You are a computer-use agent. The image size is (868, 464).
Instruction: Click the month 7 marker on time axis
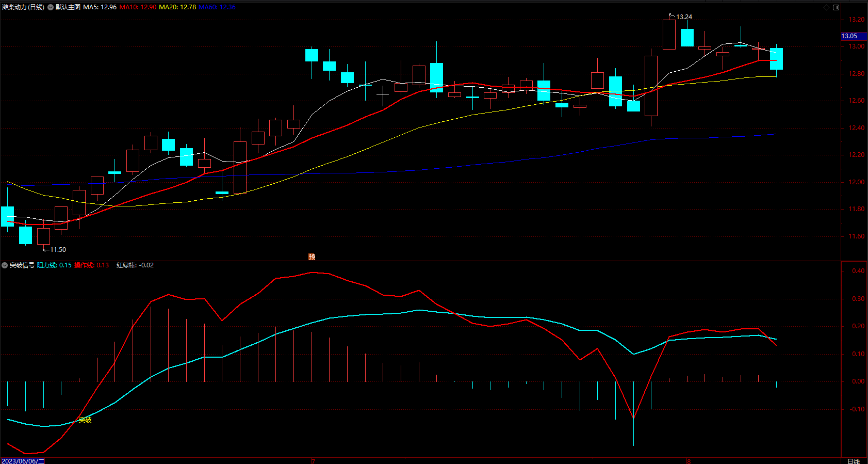(313, 461)
